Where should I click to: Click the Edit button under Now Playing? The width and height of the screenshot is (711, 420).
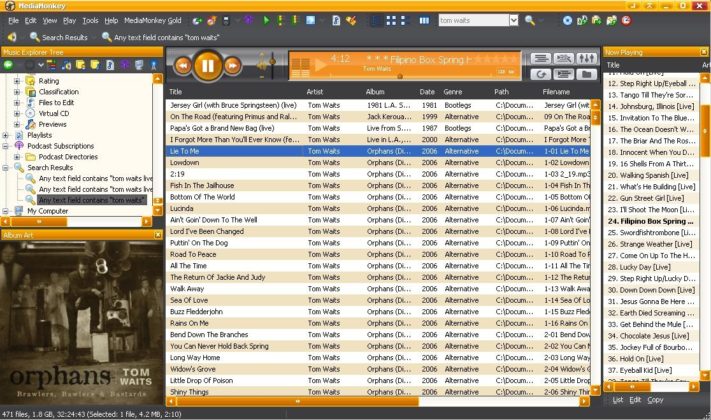[635, 400]
